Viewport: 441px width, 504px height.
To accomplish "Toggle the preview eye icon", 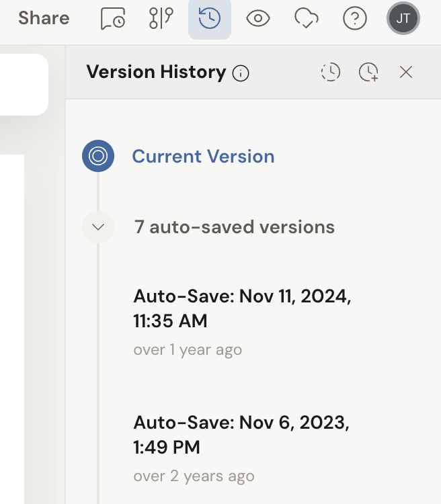I will 258,18.
